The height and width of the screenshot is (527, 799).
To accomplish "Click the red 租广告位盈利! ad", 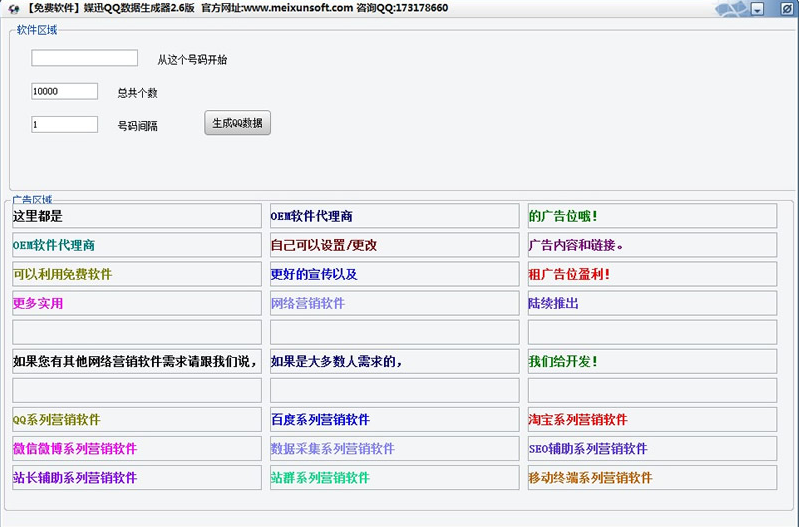I will click(653, 274).
